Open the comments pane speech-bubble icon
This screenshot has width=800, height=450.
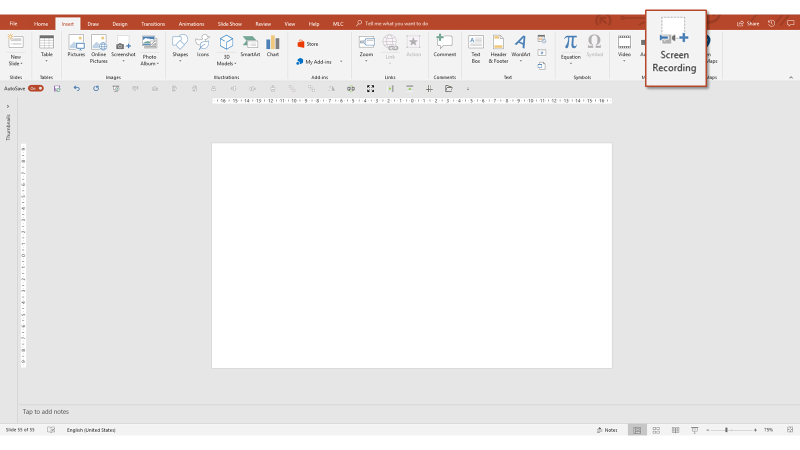coord(790,23)
